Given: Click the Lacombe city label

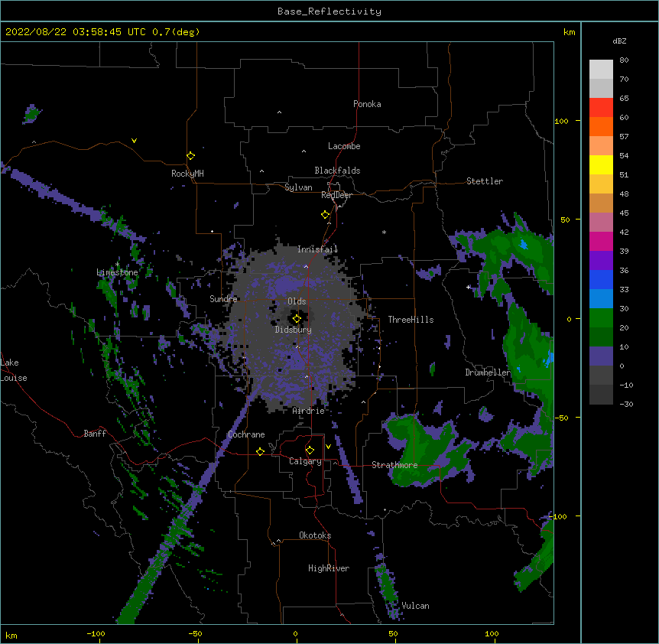Looking at the screenshot, I should click(344, 146).
